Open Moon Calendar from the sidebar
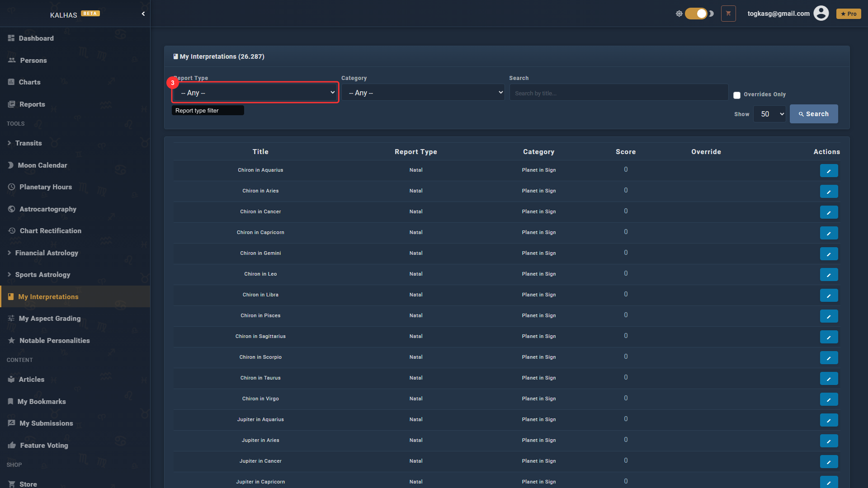Image resolution: width=868 pixels, height=488 pixels. tap(42, 165)
